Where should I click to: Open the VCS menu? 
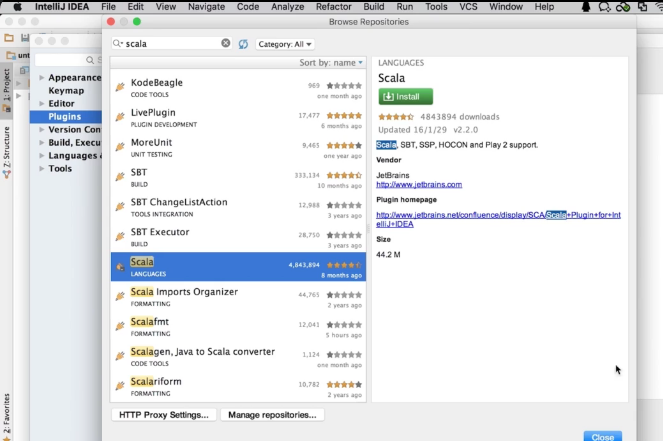coord(468,7)
